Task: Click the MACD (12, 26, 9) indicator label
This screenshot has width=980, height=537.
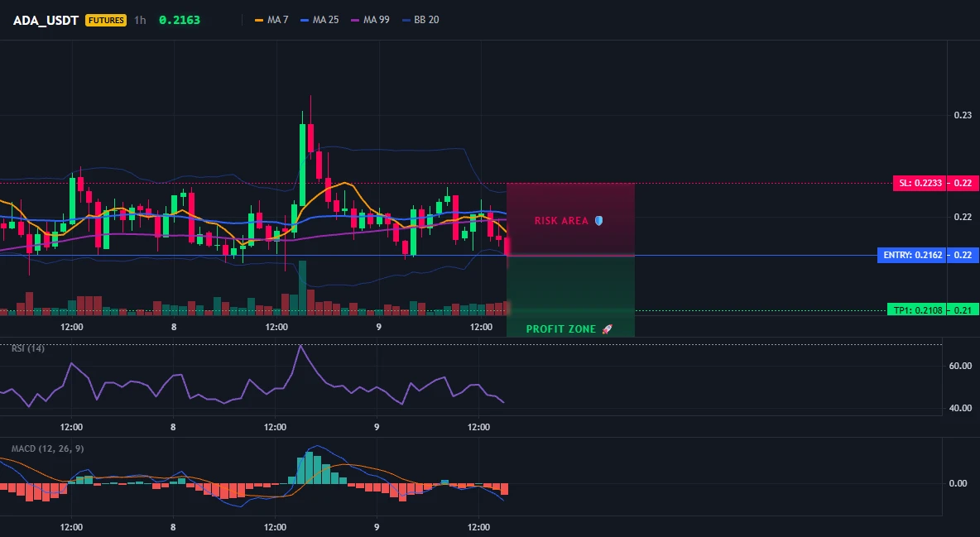Action: tap(47, 448)
